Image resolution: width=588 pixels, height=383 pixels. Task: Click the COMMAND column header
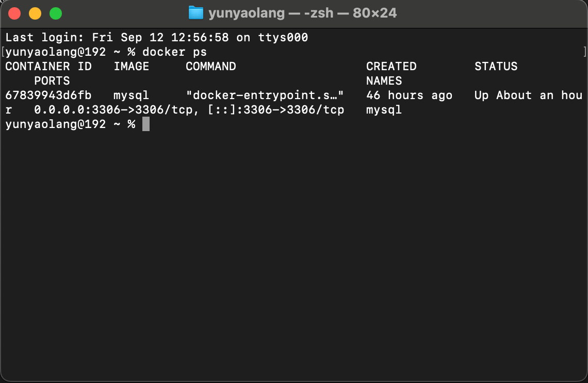coord(210,66)
